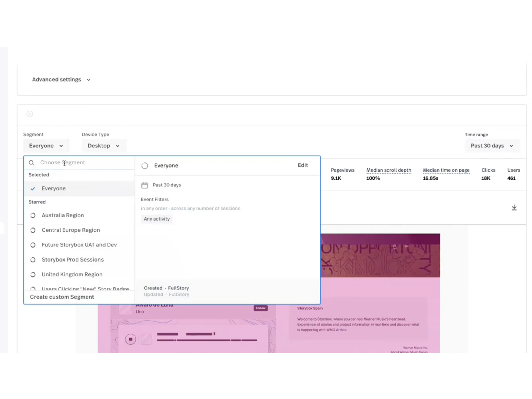Viewport: 532px width, 399px height.
Task: Click the notification bell in the page preview
Action: pyautogui.click(x=395, y=247)
